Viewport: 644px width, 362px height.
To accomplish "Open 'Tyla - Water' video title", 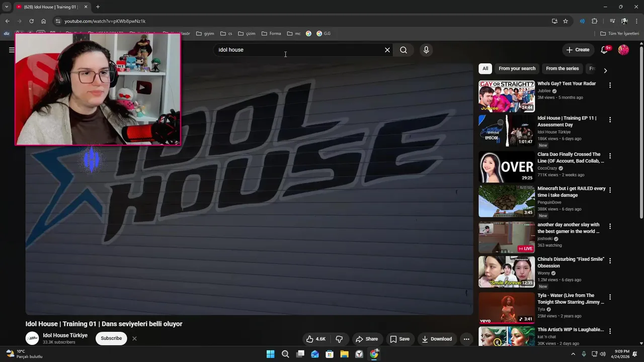I will [571, 299].
